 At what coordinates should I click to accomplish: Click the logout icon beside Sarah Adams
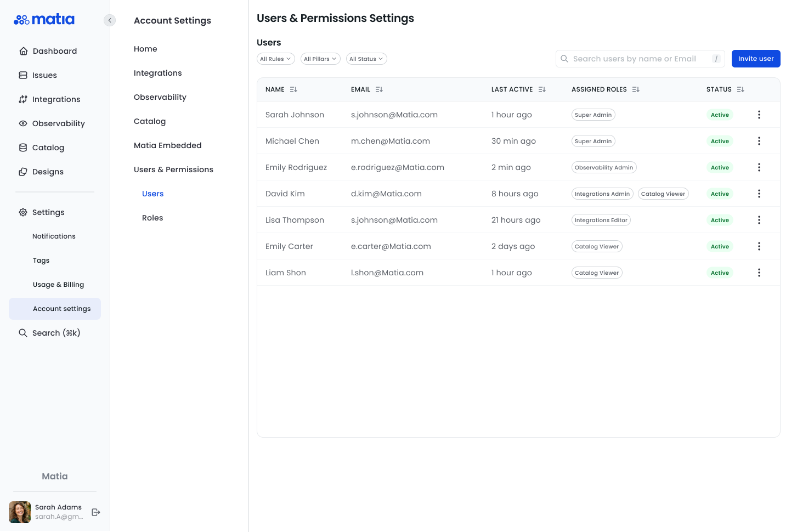pos(96,512)
